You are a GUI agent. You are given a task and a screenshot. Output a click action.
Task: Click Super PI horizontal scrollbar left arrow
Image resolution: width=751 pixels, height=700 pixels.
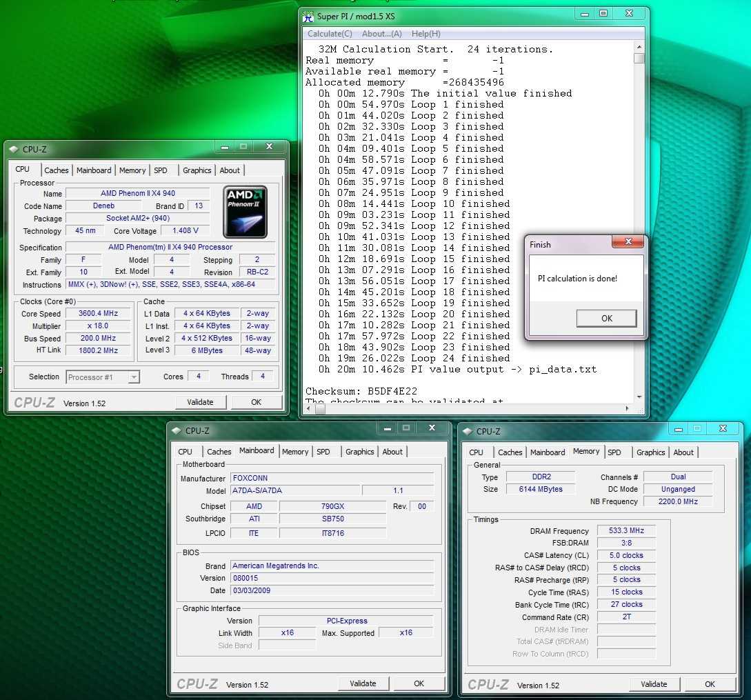pos(308,409)
